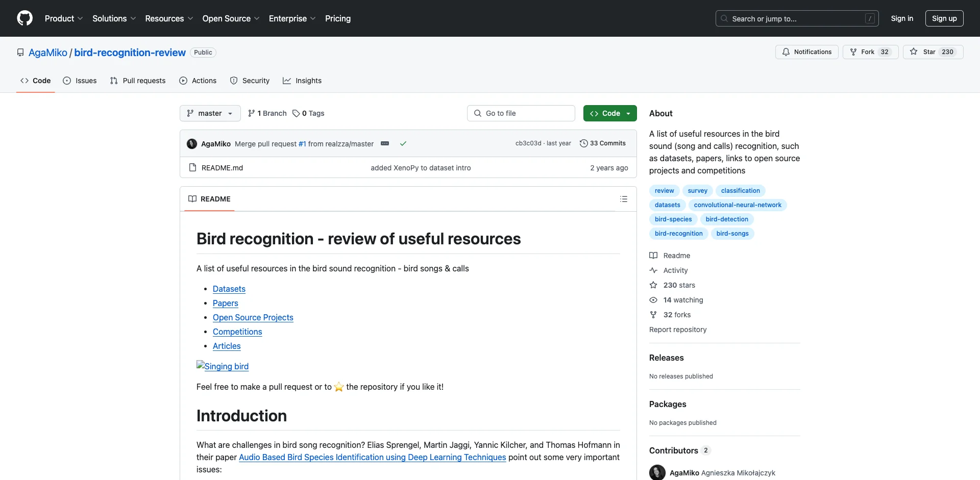
Task: Open the README.md file
Action: pyautogui.click(x=222, y=168)
